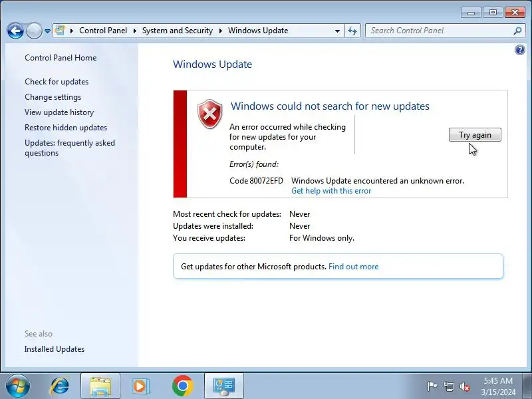Open Updates: frequently asked questions

(x=70, y=148)
